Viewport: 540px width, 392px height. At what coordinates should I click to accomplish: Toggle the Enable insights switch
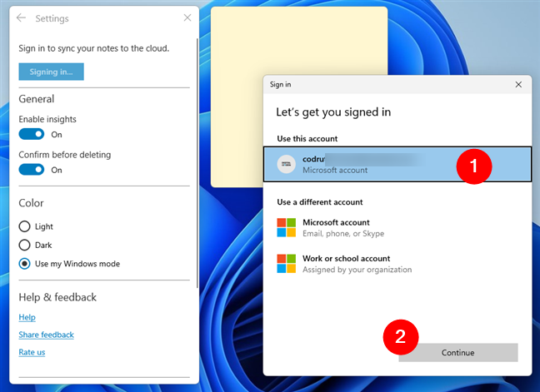(x=32, y=134)
